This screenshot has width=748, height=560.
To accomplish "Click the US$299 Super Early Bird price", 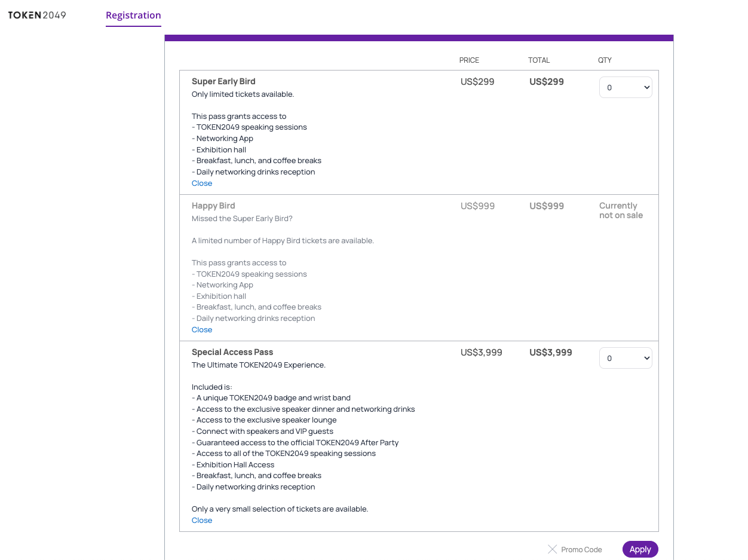I will (477, 82).
